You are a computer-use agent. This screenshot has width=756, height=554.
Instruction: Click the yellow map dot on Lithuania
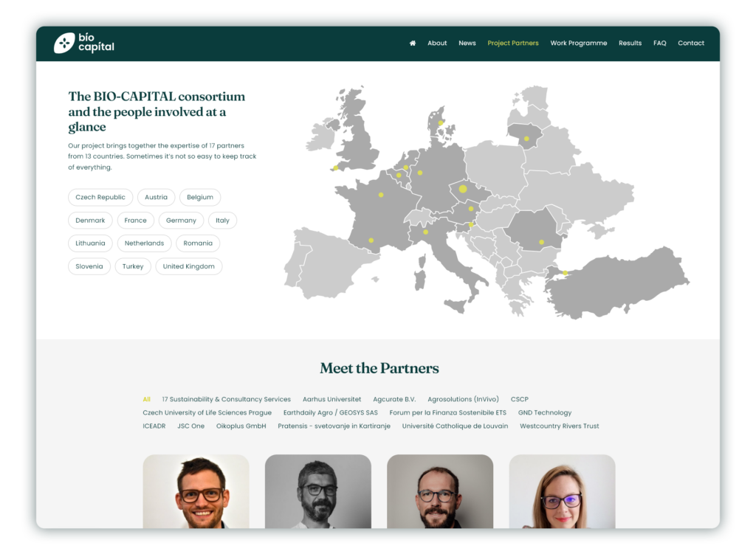pyautogui.click(x=526, y=139)
